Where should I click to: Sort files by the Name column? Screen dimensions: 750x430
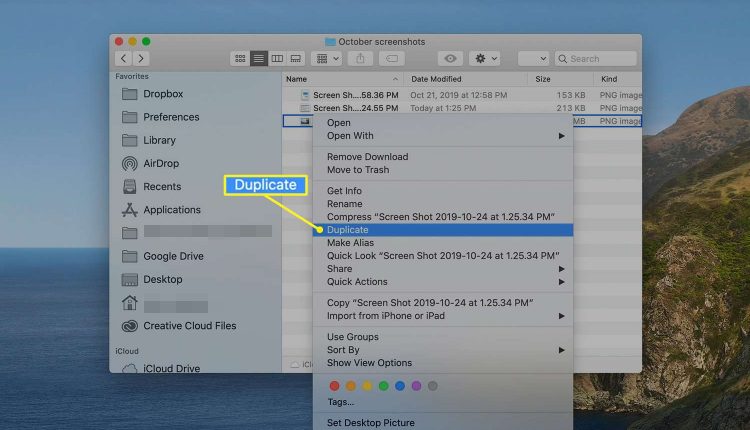click(342, 79)
